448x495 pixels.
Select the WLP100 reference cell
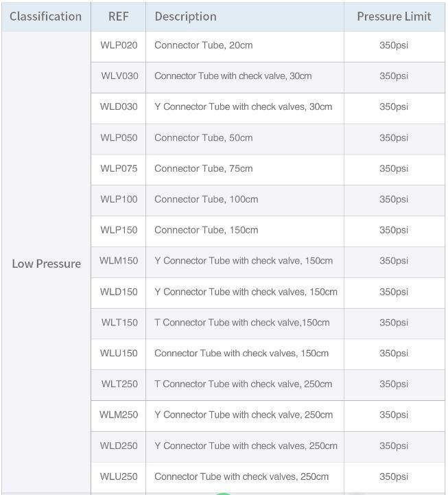click(x=119, y=199)
